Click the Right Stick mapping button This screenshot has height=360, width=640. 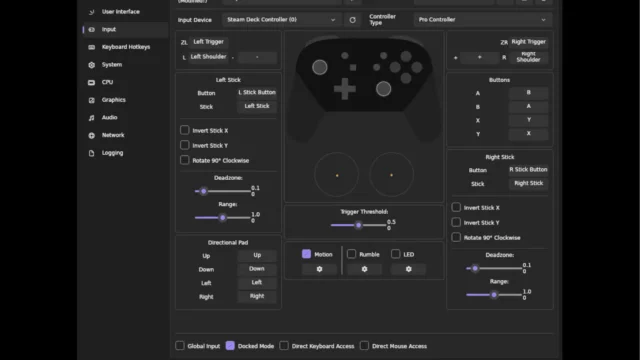click(x=529, y=183)
